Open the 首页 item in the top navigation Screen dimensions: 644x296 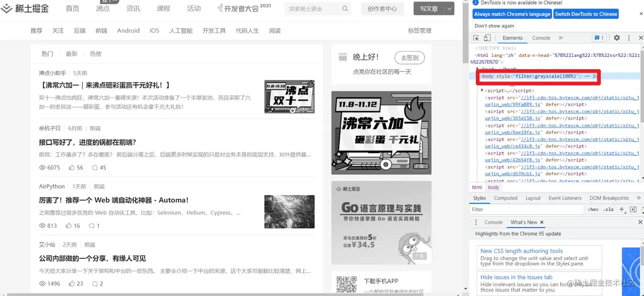72,8
